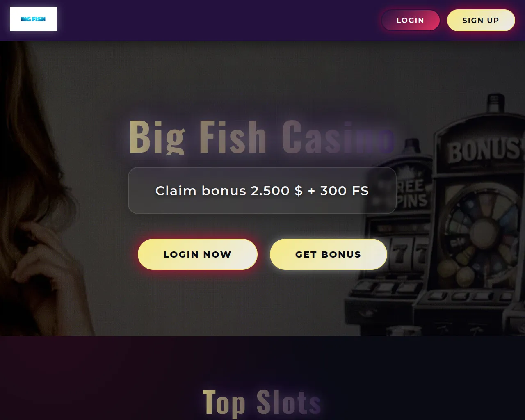The width and height of the screenshot is (525, 420).
Task: Click the Claim bonus 2.500 $ banner
Action: point(262,191)
